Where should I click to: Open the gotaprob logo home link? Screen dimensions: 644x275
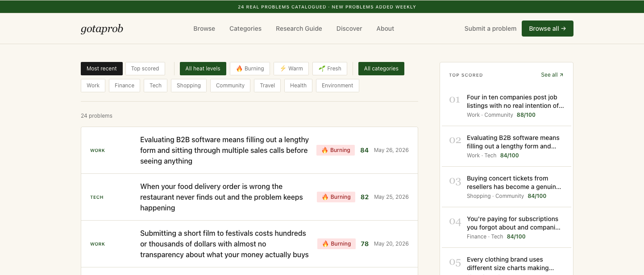[102, 29]
